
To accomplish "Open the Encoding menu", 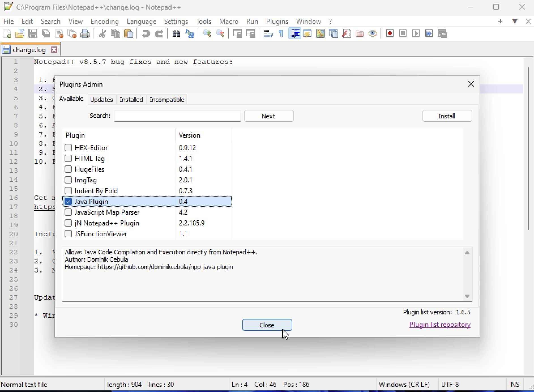I will pyautogui.click(x=104, y=21).
